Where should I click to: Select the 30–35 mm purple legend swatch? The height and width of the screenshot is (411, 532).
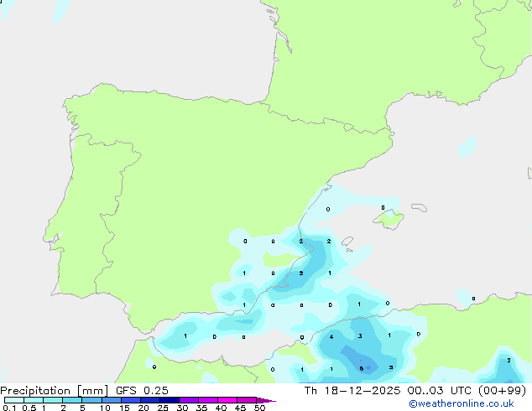tap(189, 400)
